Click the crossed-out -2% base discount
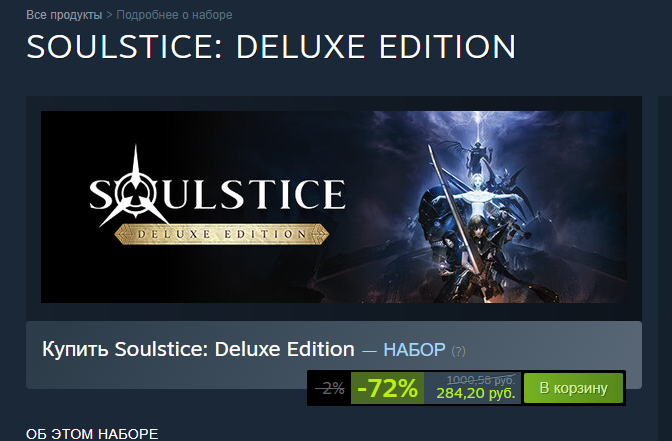Viewport: 672px width, 441px height. (x=330, y=388)
